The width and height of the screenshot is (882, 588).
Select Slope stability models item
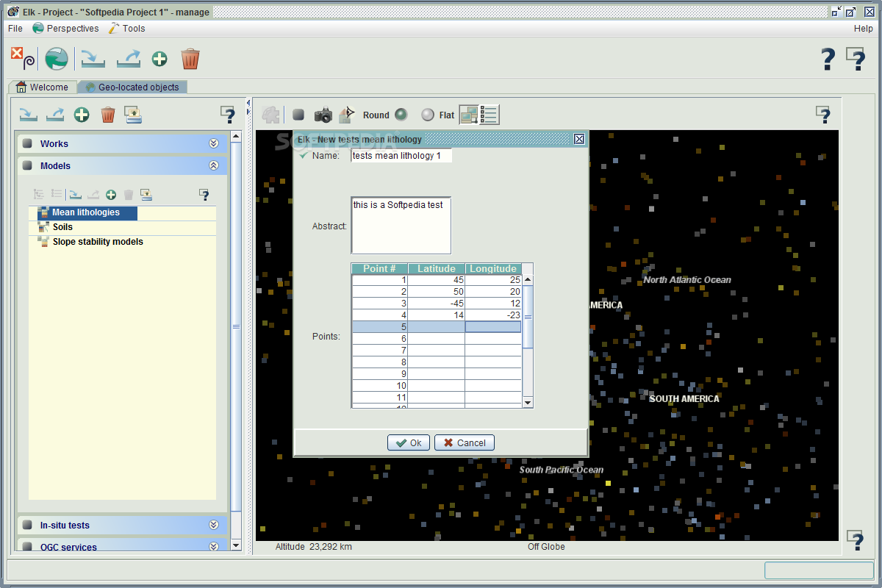pyautogui.click(x=90, y=242)
